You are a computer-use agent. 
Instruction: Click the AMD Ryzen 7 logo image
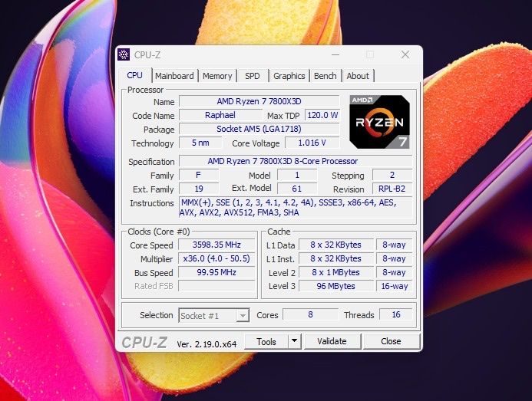(x=380, y=122)
